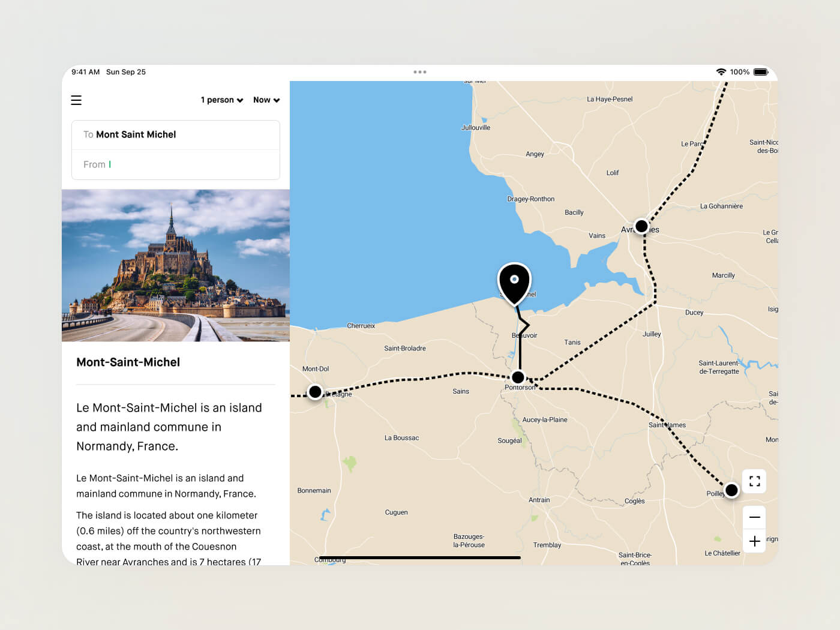Image resolution: width=840 pixels, height=630 pixels.
Task: Click the Jullouville map label
Action: (x=476, y=128)
